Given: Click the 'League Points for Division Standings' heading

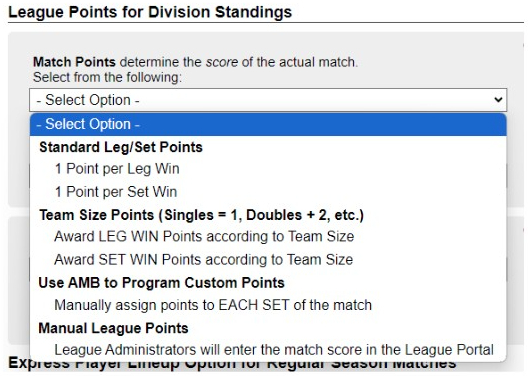Looking at the screenshot, I should click(x=150, y=12).
